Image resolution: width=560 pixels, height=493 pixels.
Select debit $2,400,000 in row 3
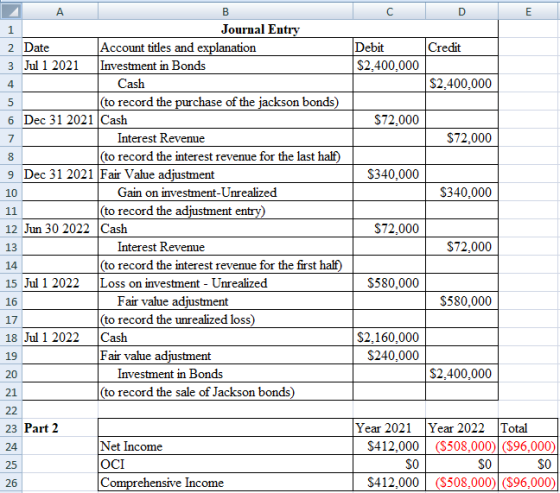coord(389,65)
